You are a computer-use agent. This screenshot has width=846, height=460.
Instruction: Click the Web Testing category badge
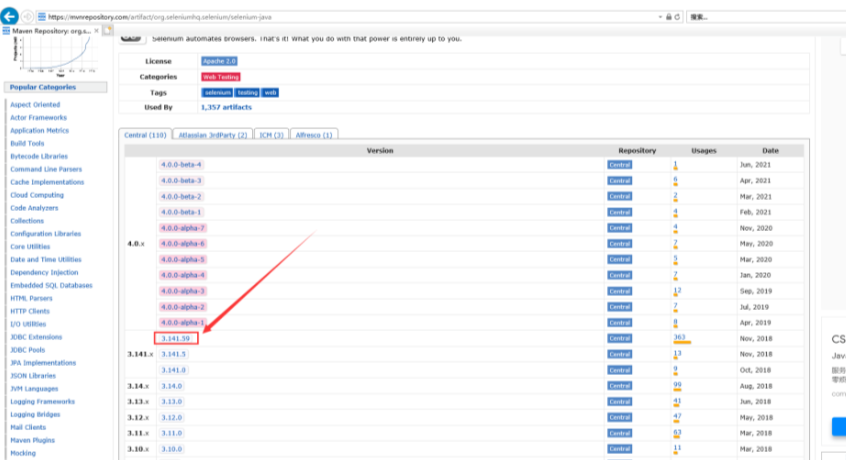[x=221, y=77]
